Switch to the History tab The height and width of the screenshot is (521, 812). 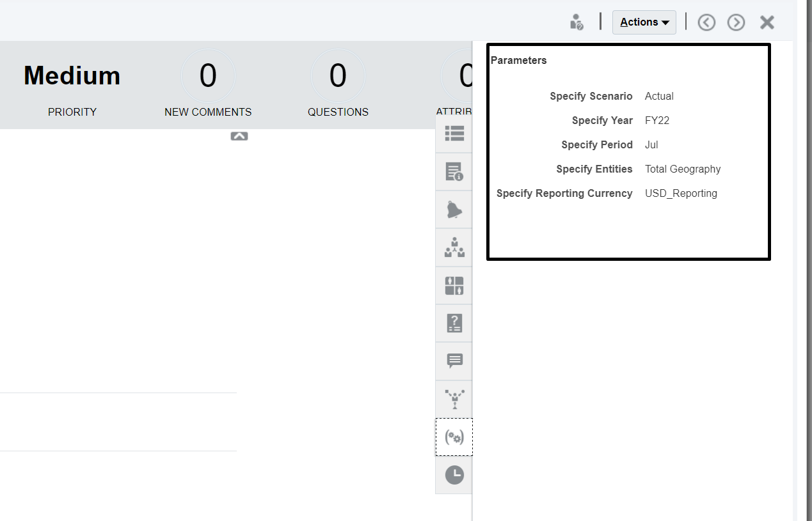tap(454, 474)
